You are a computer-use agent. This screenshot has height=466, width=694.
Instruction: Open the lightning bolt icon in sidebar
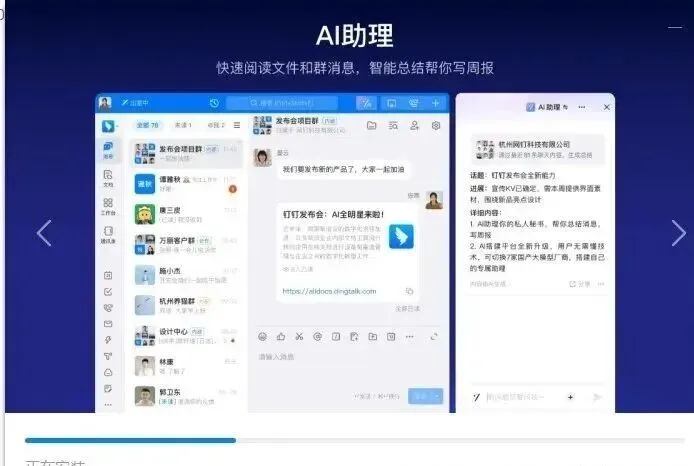pyautogui.click(x=108, y=340)
